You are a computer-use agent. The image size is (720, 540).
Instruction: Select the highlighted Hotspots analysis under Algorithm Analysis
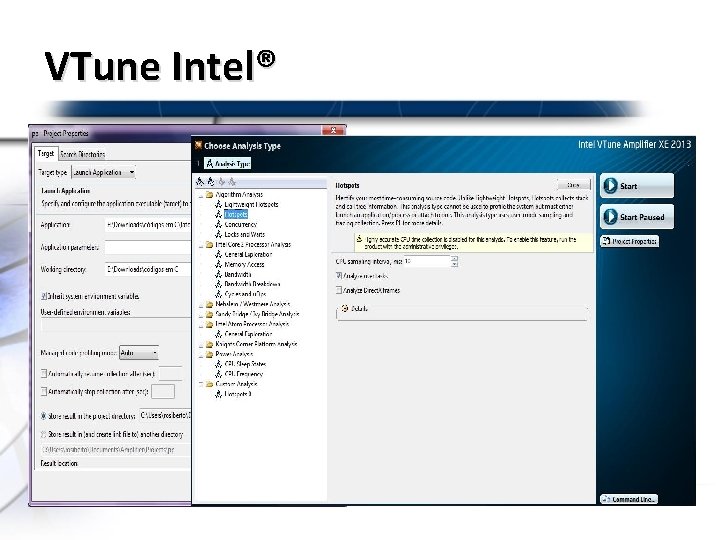[236, 214]
